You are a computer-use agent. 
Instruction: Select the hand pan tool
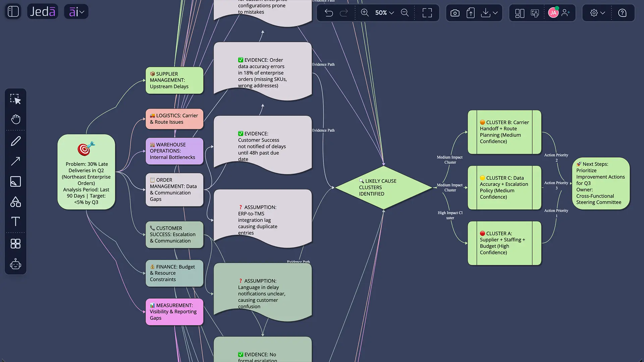15,119
